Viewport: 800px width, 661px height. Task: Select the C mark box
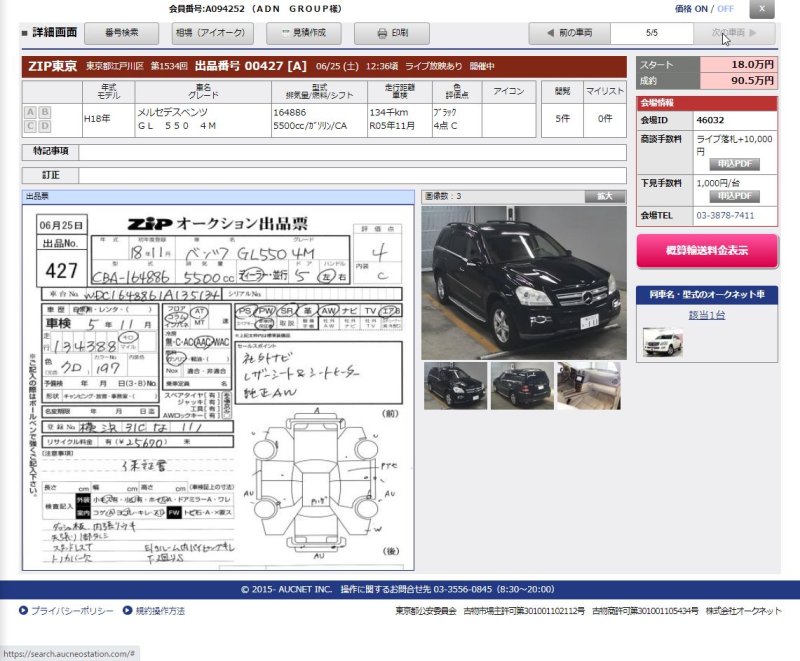tap(31, 126)
